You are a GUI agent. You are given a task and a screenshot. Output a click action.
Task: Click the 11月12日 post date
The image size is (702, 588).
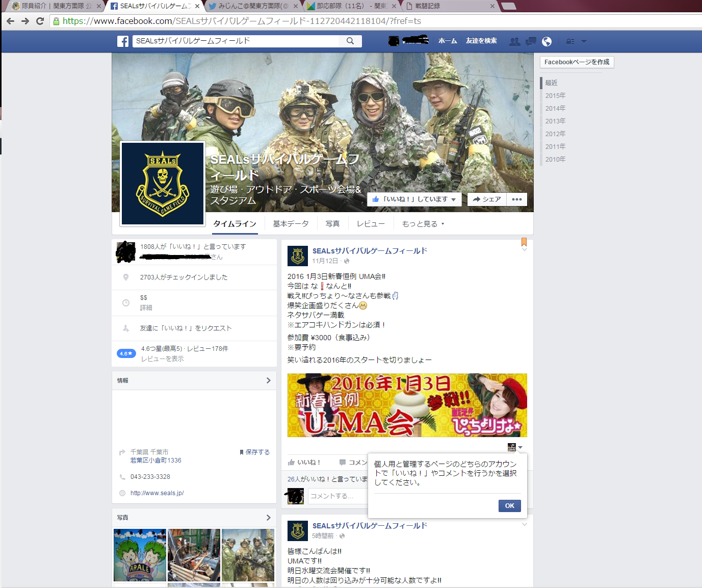pyautogui.click(x=325, y=261)
